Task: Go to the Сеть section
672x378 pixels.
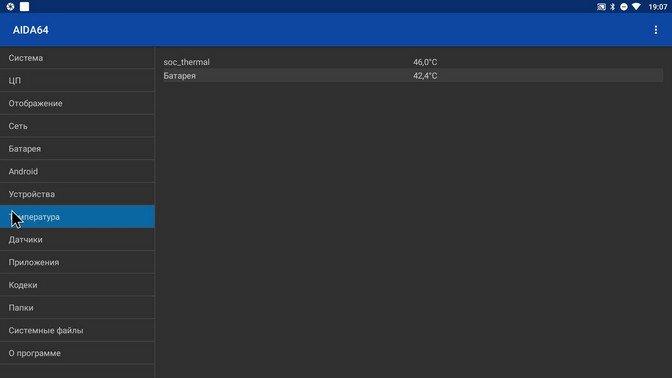Action: 77,126
